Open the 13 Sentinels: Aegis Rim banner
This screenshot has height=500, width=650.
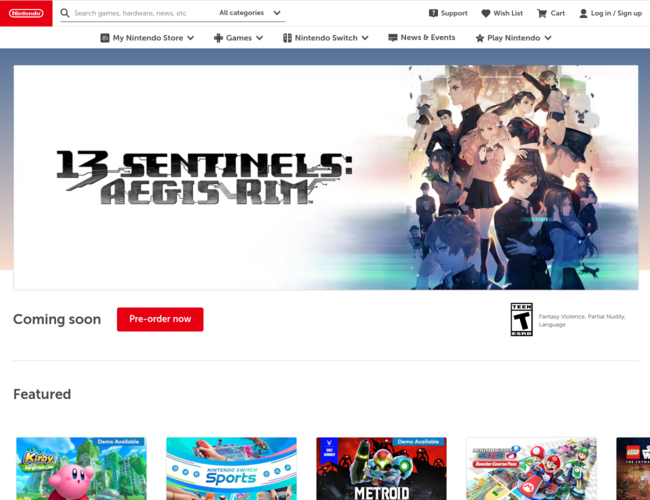pos(326,177)
